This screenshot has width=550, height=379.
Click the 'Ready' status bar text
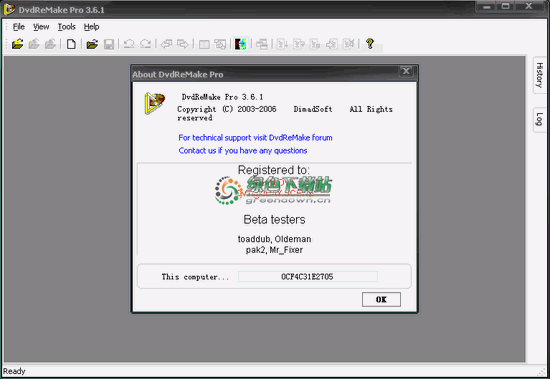[x=14, y=371]
